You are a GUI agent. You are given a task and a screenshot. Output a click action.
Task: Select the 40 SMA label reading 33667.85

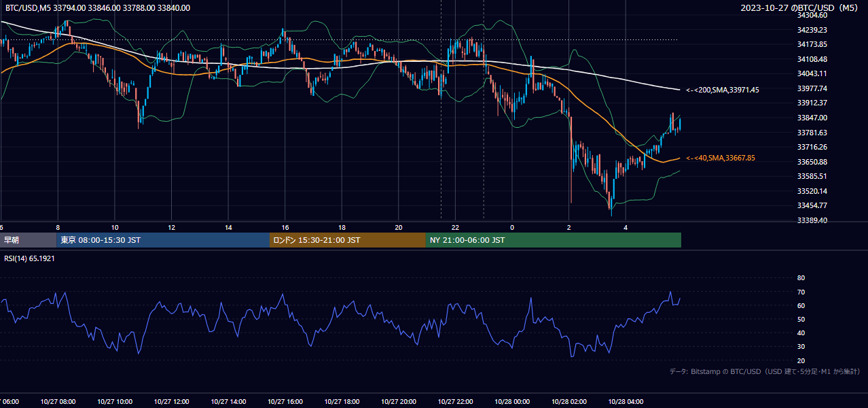point(721,158)
